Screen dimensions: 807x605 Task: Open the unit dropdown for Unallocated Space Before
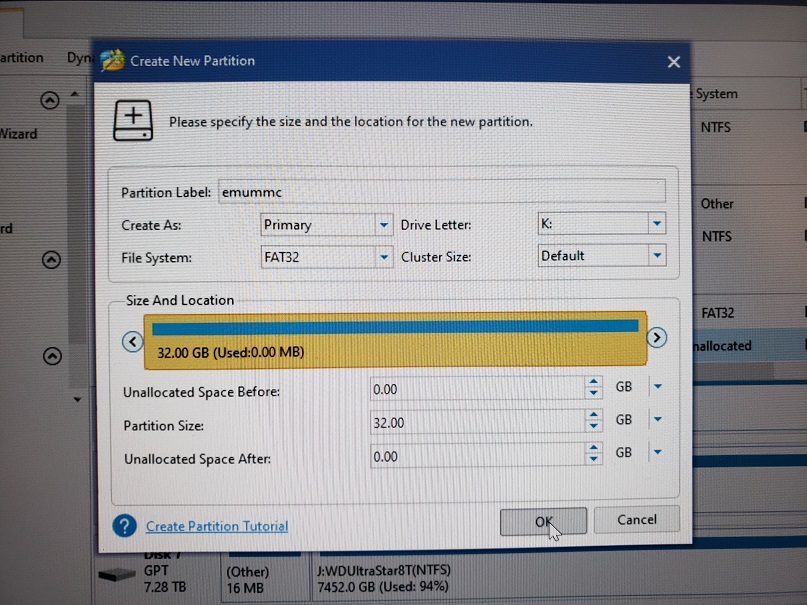click(x=657, y=386)
